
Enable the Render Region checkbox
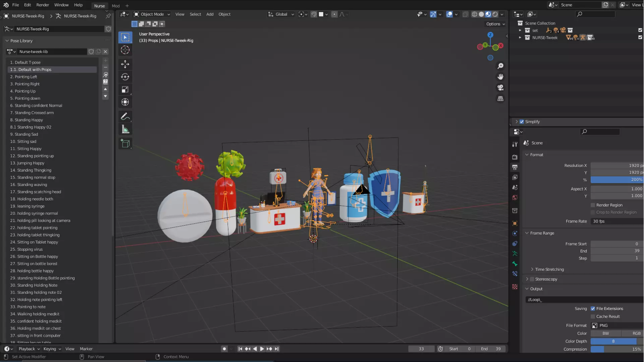[x=593, y=205]
